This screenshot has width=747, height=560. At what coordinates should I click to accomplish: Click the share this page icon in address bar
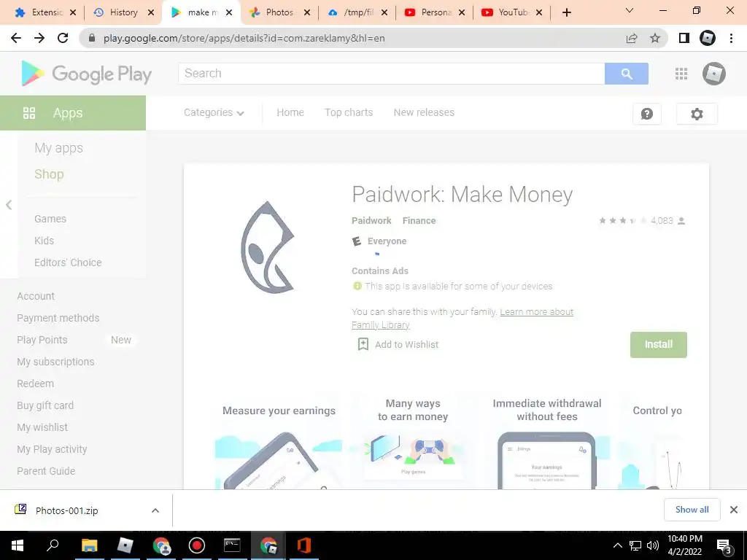click(x=632, y=38)
